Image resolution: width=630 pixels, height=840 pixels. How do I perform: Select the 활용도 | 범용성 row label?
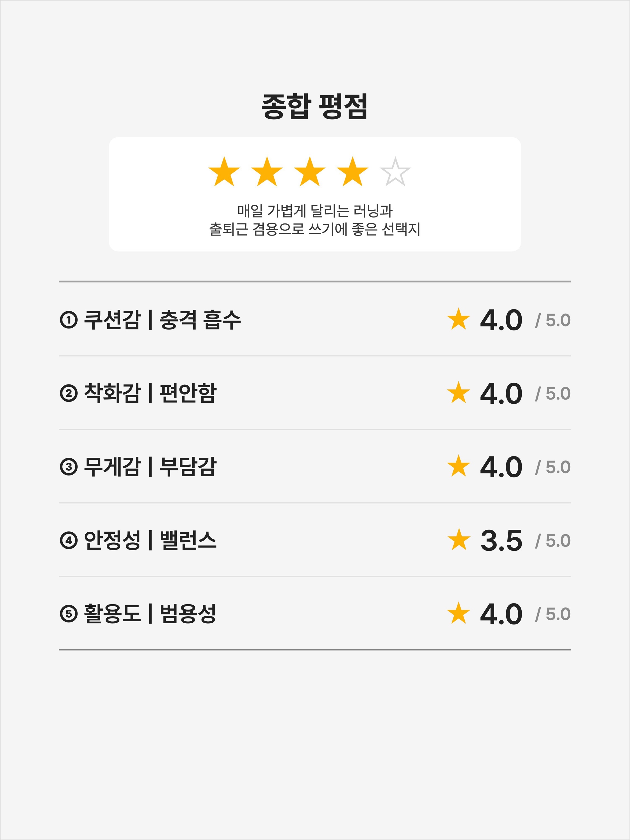[138, 614]
